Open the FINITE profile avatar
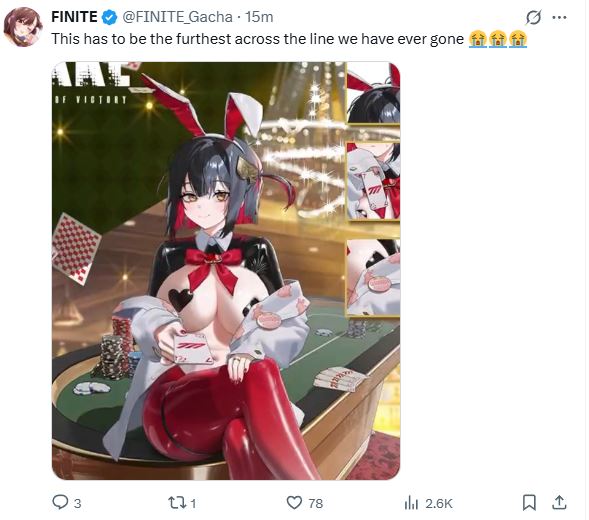Viewport: 589px width, 520px height. 23,26
